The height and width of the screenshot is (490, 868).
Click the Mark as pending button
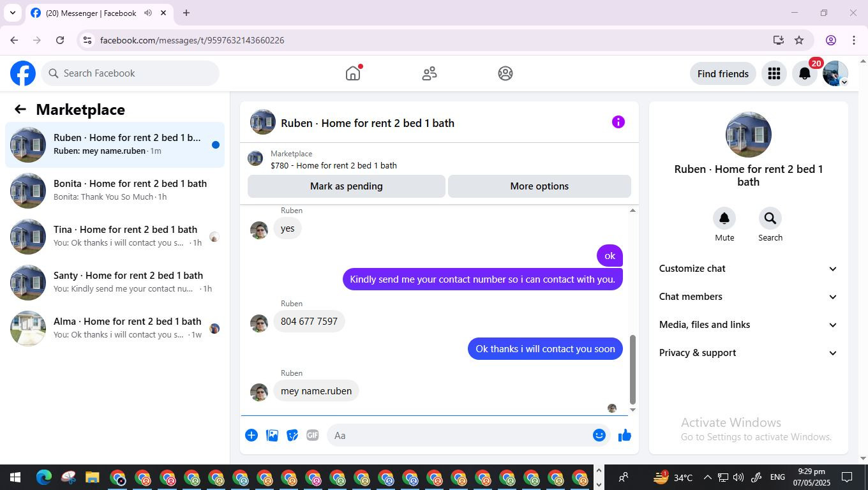(x=347, y=186)
